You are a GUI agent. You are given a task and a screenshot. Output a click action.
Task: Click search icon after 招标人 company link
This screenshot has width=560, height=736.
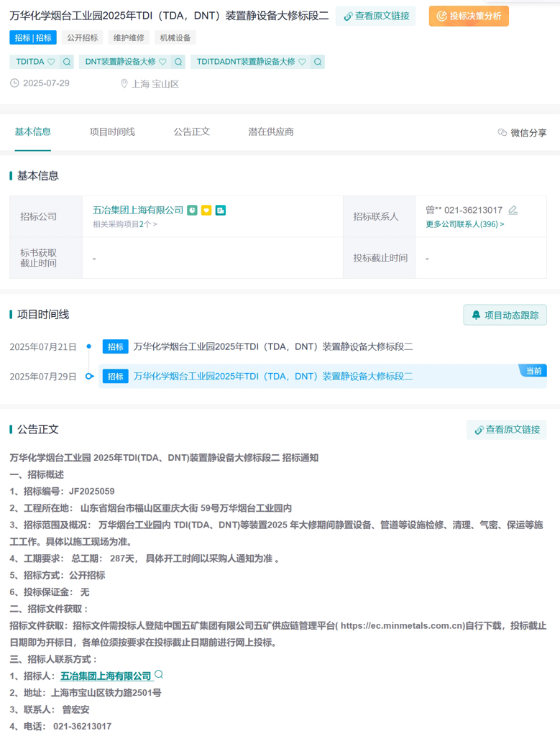click(159, 674)
